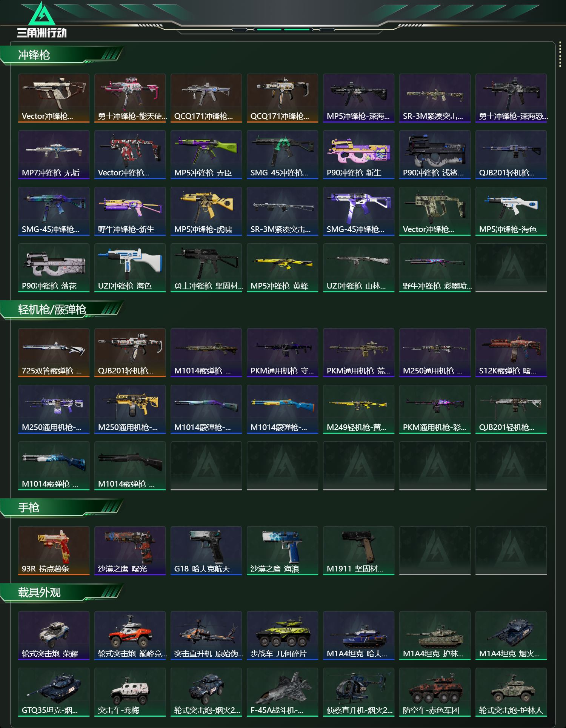The height and width of the screenshot is (728, 566).
Task: Select the P90冲锋枪-新生 skin icon
Action: click(x=359, y=154)
